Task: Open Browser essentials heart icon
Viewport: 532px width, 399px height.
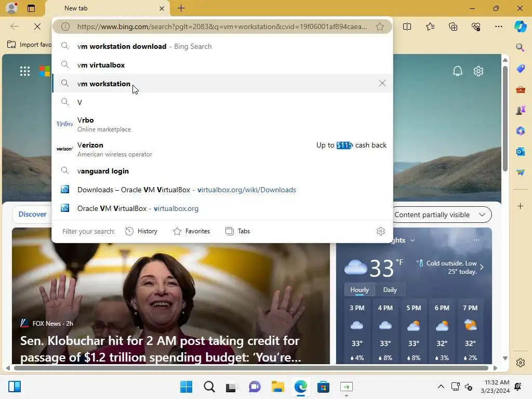Action: 476,26
